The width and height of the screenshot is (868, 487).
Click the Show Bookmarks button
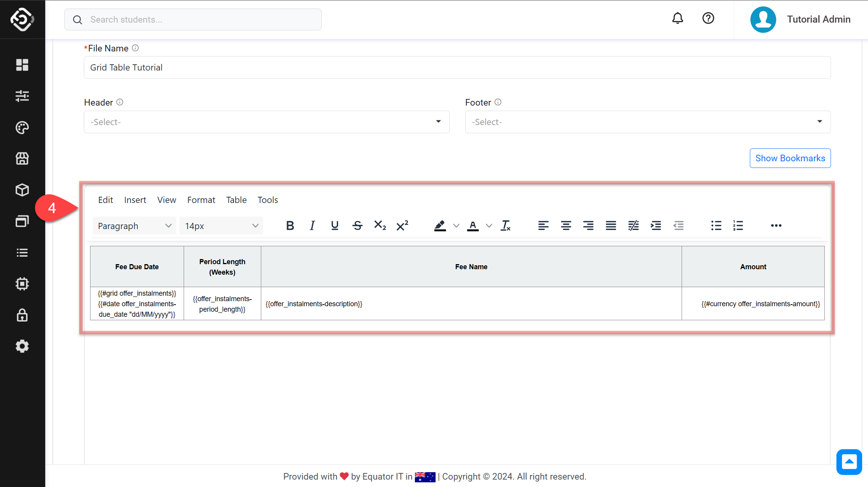tap(790, 158)
